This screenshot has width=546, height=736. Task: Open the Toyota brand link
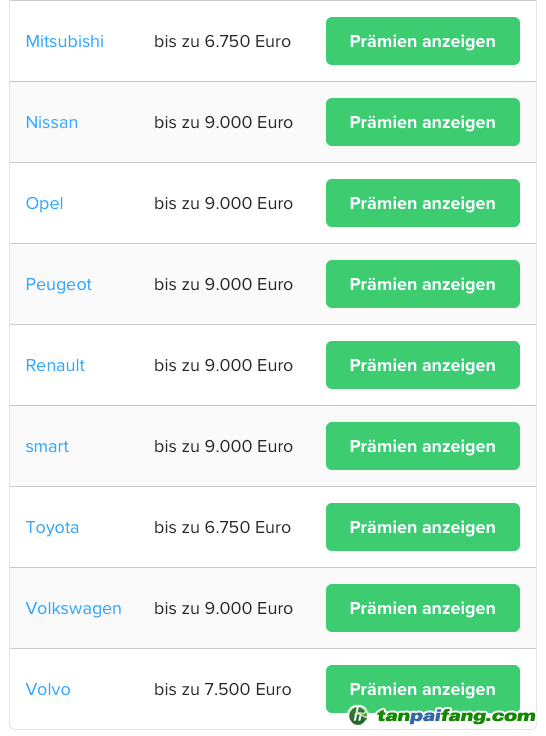52,528
